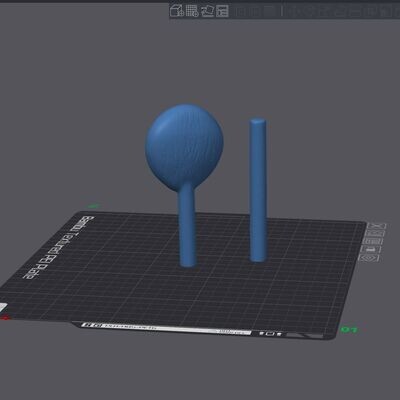
Task: Auto orient objects on this plate
Action: [x=375, y=234]
